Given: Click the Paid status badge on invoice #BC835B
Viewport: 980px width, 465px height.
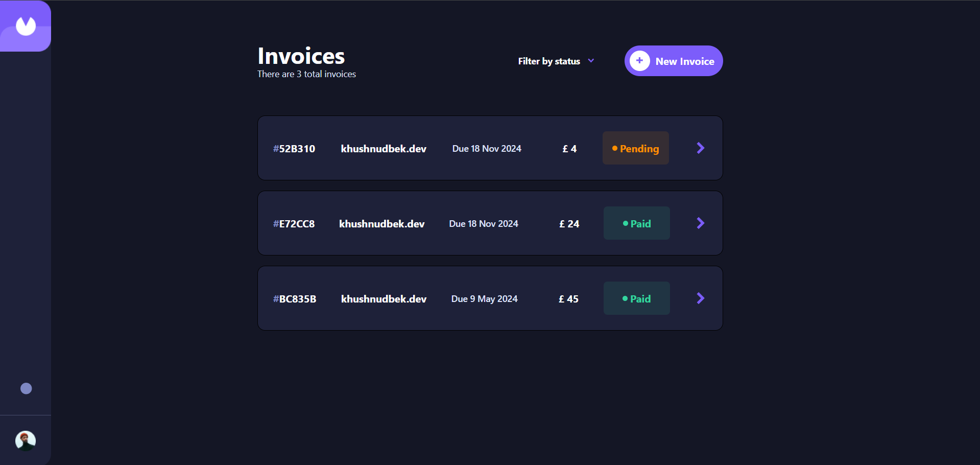Looking at the screenshot, I should (x=636, y=298).
